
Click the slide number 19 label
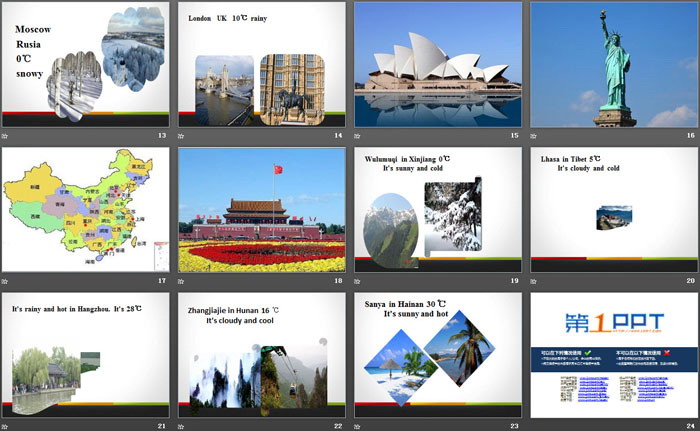click(515, 280)
